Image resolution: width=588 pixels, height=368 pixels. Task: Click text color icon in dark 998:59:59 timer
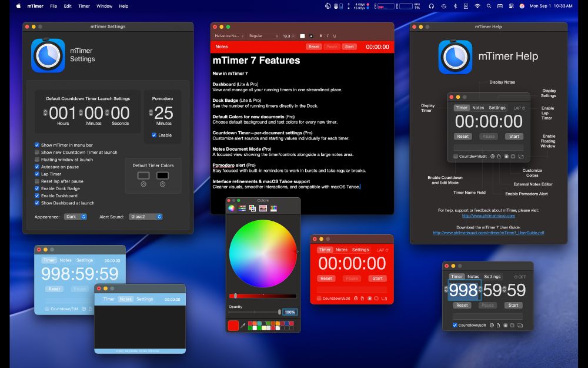pyautogui.click(x=512, y=325)
